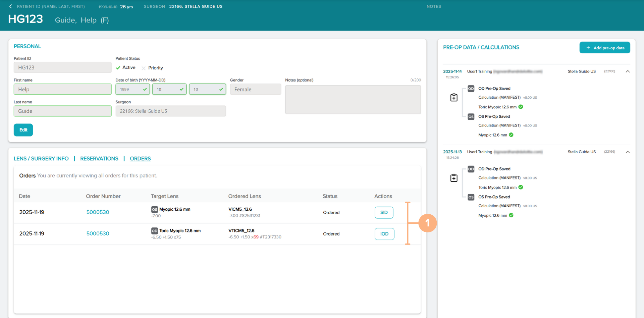Click OD badge in 2025-11-13 pre-op entry
The width and height of the screenshot is (644, 318).
pos(471,169)
